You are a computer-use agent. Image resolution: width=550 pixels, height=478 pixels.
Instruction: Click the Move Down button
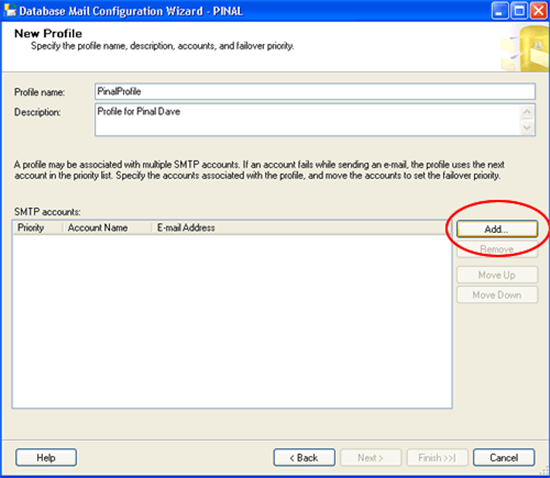(497, 295)
